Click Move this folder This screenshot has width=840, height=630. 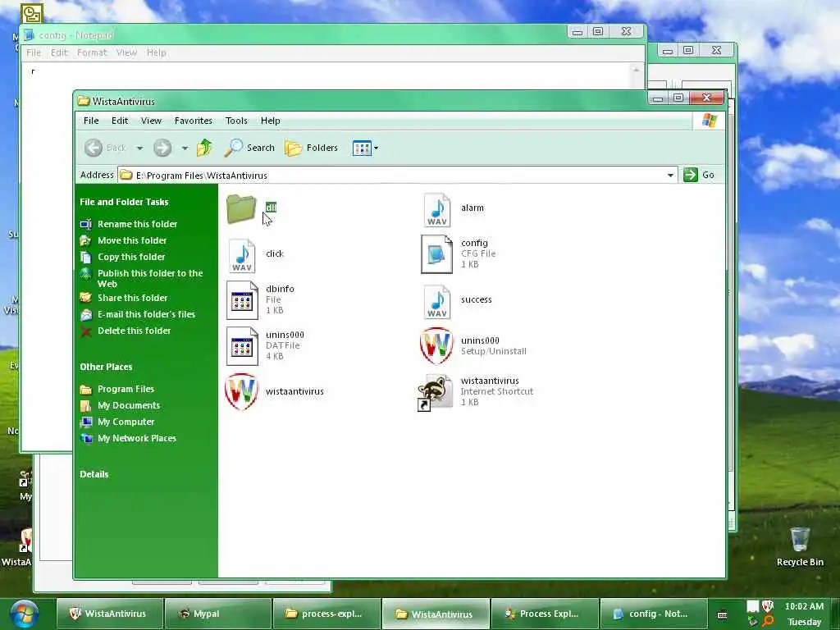132,240
